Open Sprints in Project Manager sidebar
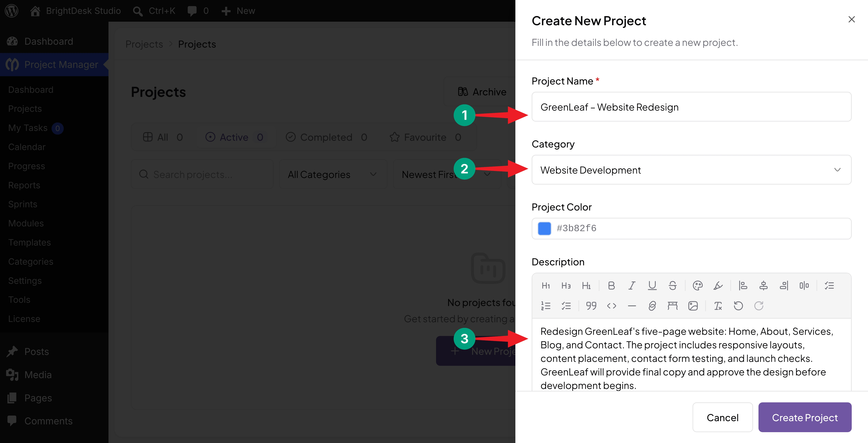 23,204
